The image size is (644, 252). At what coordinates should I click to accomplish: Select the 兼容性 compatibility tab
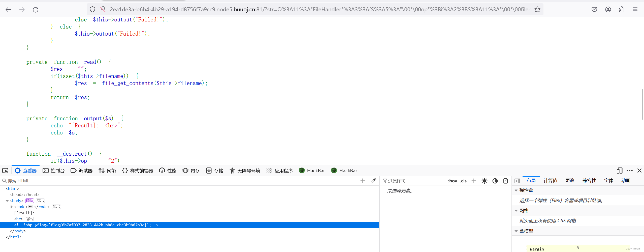pos(589,181)
